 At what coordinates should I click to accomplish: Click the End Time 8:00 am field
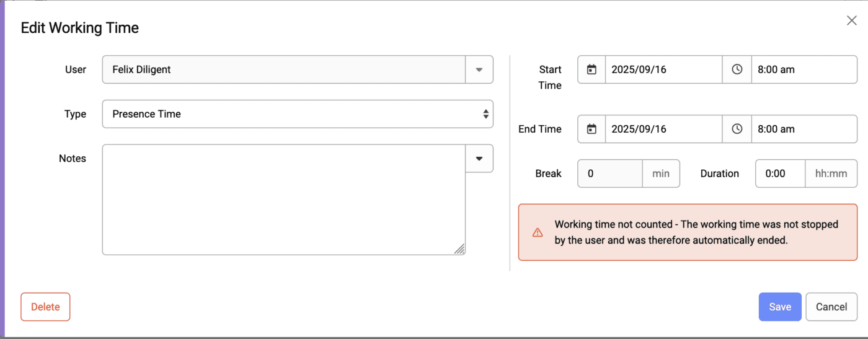point(804,129)
